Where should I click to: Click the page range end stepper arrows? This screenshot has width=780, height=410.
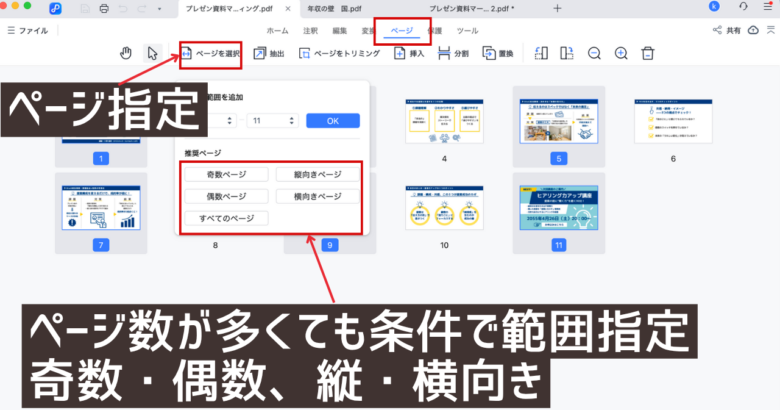[291, 120]
